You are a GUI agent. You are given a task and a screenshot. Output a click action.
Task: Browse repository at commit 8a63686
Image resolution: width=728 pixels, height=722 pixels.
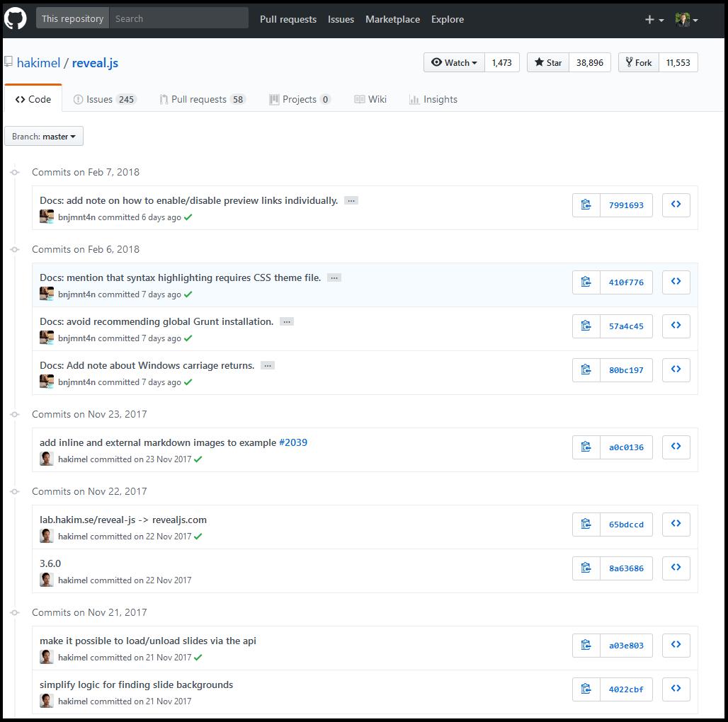[x=676, y=568]
